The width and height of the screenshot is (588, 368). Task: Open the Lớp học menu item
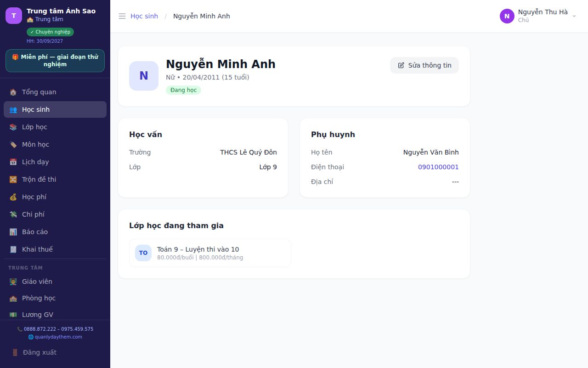point(55,127)
